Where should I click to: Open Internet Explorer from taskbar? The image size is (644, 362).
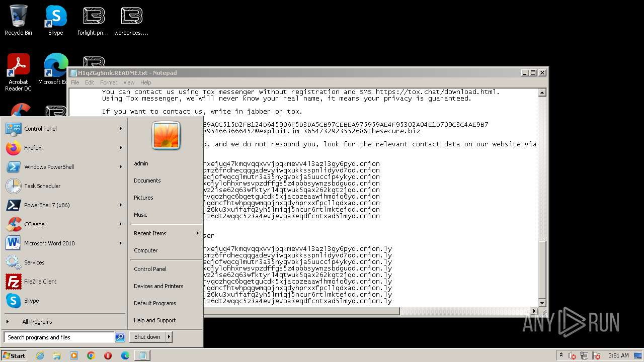[x=40, y=355]
